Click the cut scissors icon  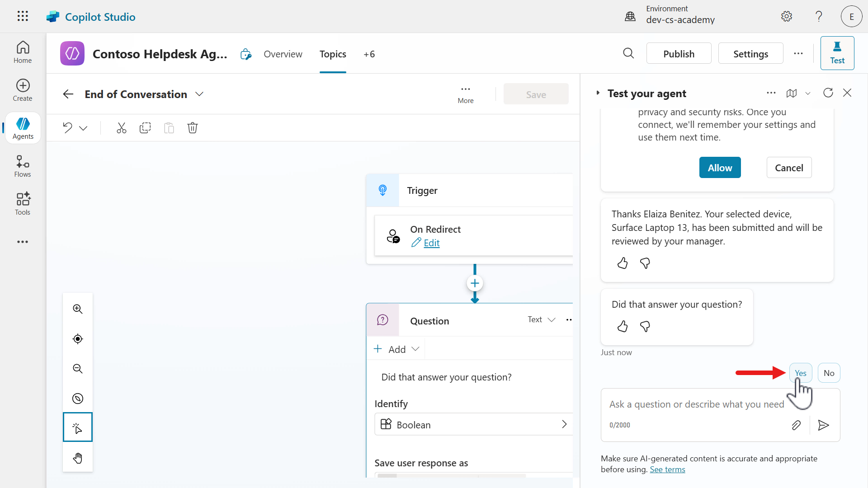[121, 128]
